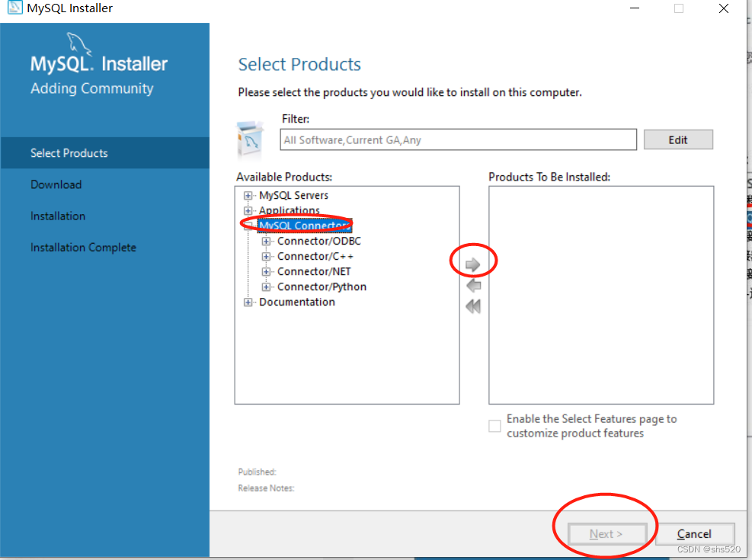
Task: Click the MySQL Installer title bar icon
Action: pos(15,8)
